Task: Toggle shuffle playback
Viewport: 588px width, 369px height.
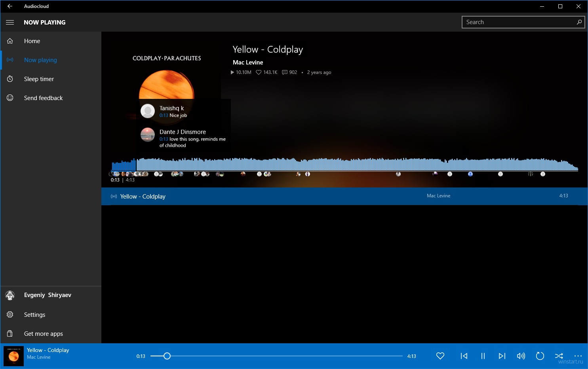Action: [x=559, y=356]
